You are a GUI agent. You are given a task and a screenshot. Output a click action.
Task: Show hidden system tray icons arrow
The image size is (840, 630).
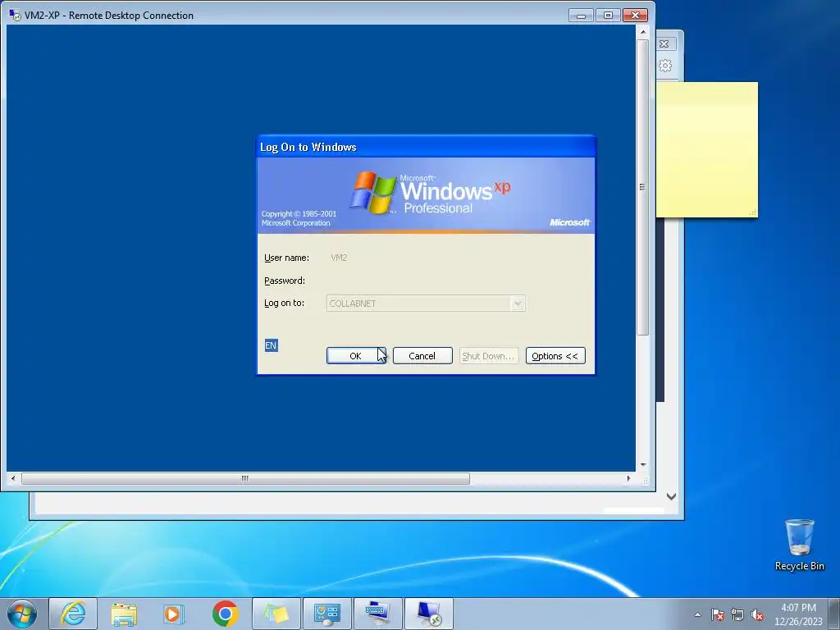point(697,614)
